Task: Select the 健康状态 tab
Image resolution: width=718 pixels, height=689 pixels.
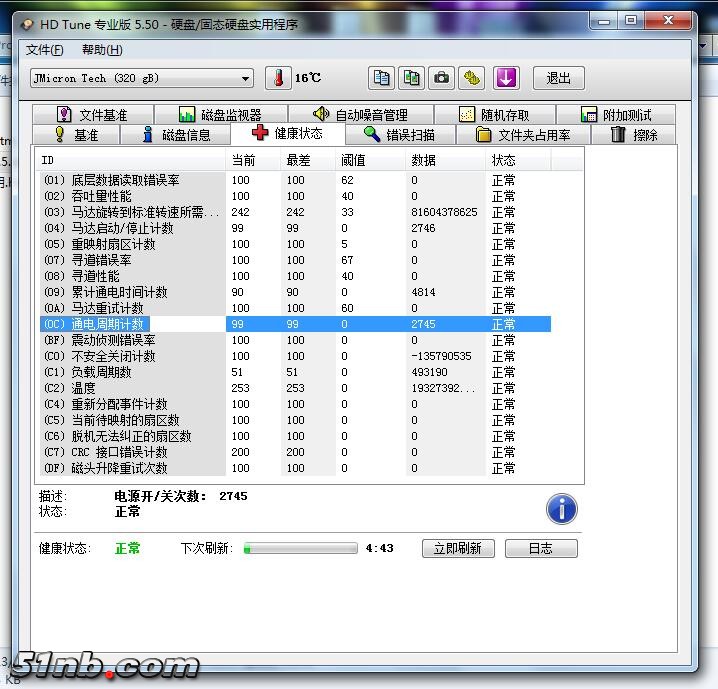Action: click(x=288, y=133)
